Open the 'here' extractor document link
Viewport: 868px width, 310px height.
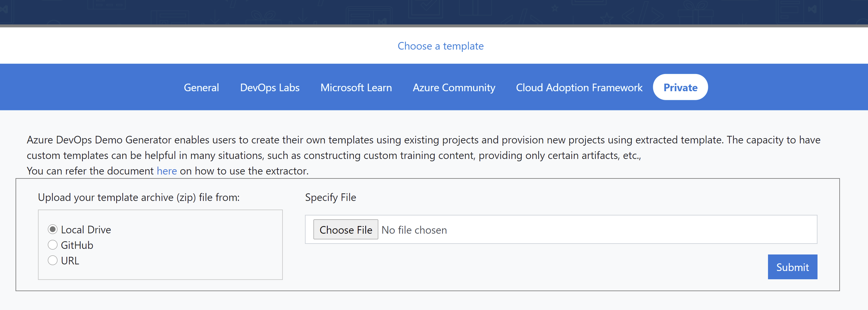pos(166,171)
